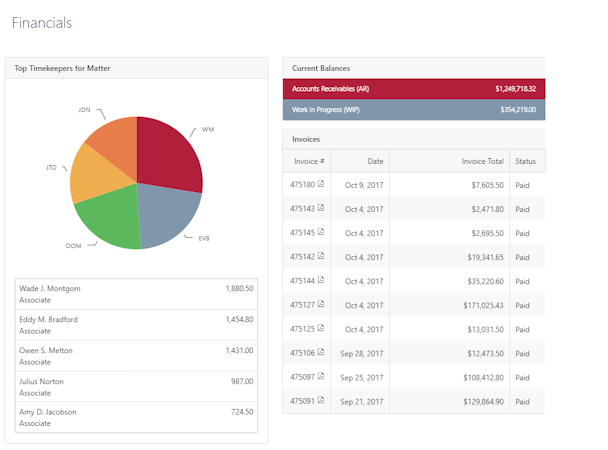Select Wade J. Montgom timekeeper row
Image resolution: width=608 pixels, height=450 pixels.
tap(136, 294)
